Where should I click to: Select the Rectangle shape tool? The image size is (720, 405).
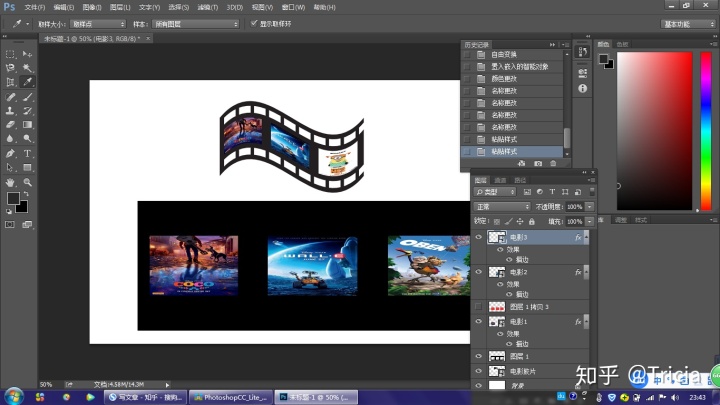pyautogui.click(x=28, y=168)
